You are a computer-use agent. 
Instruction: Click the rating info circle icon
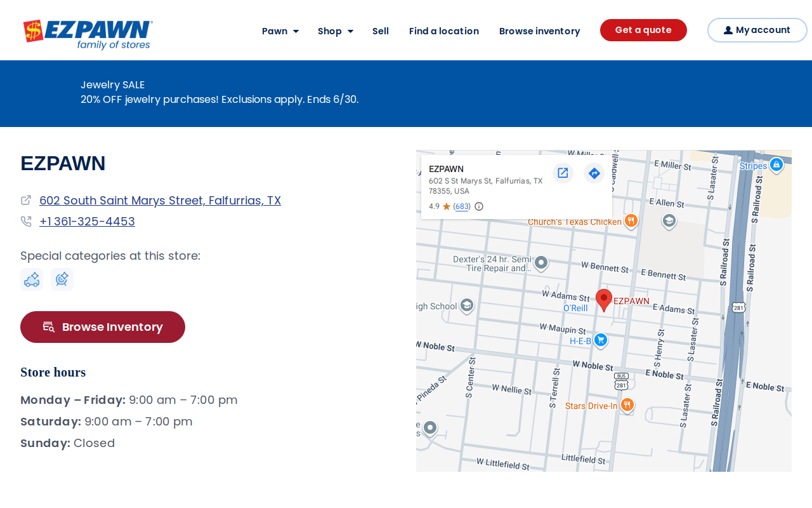pyautogui.click(x=479, y=206)
